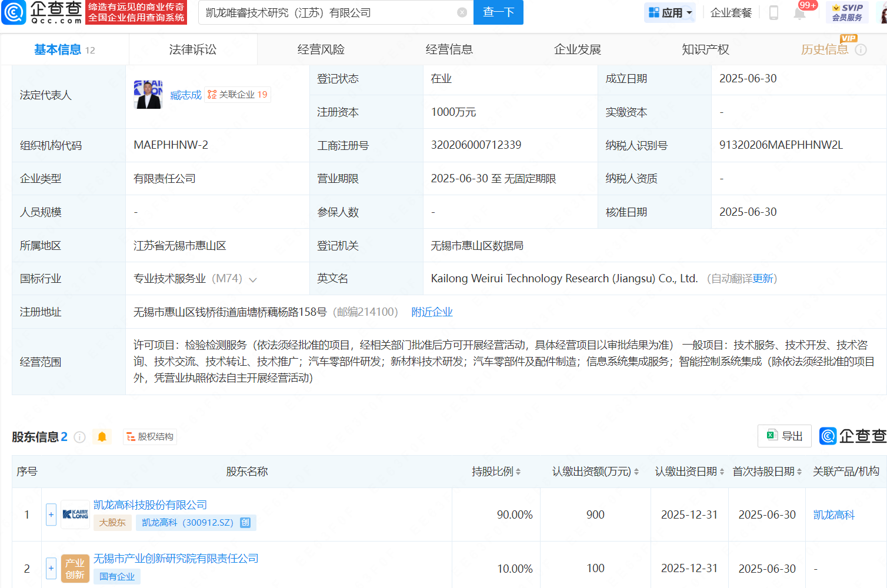Open the notifications bell

[799, 13]
